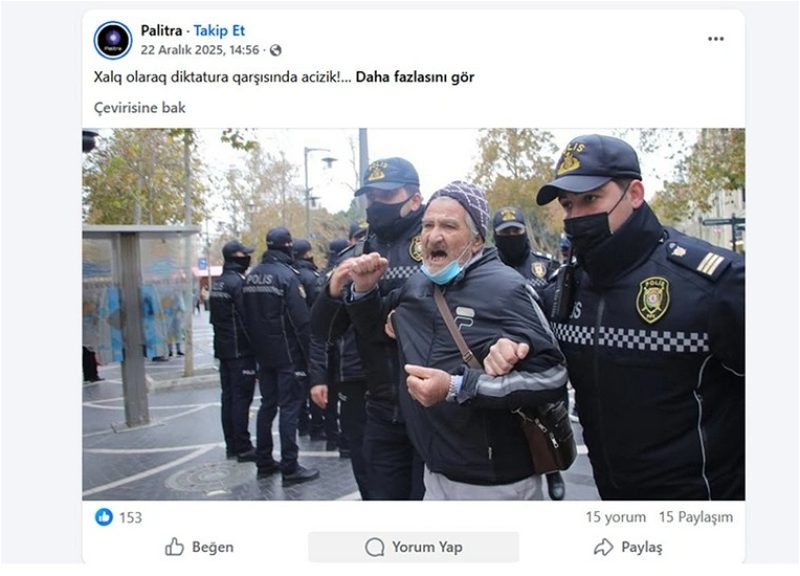This screenshot has width=800, height=576.
Task: Open the post timestamp 22 Aralık 2025
Action: point(200,50)
